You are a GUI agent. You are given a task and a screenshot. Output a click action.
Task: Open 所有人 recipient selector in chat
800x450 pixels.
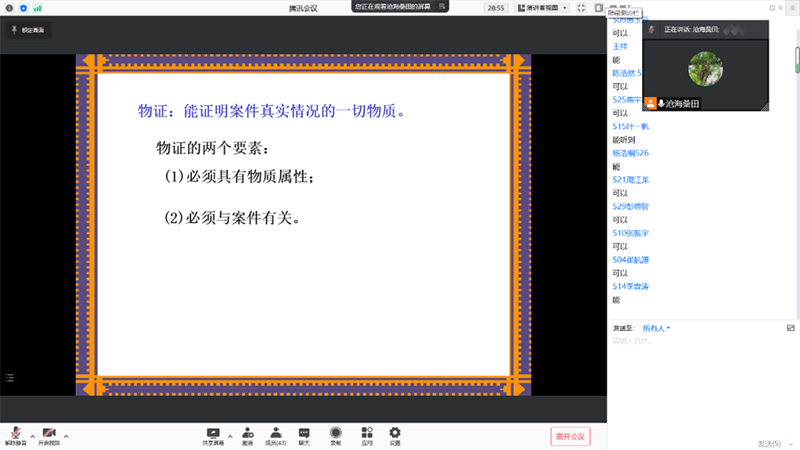click(656, 327)
